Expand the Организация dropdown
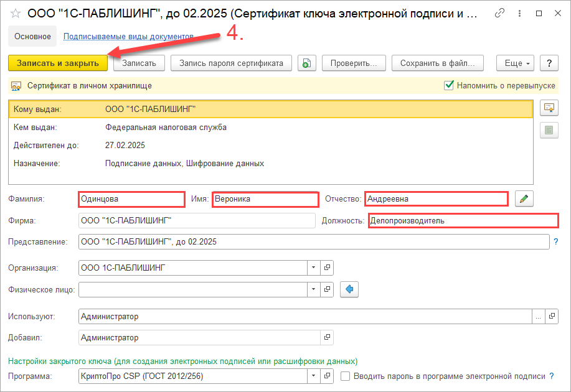This screenshot has height=392, width=571. click(x=313, y=268)
